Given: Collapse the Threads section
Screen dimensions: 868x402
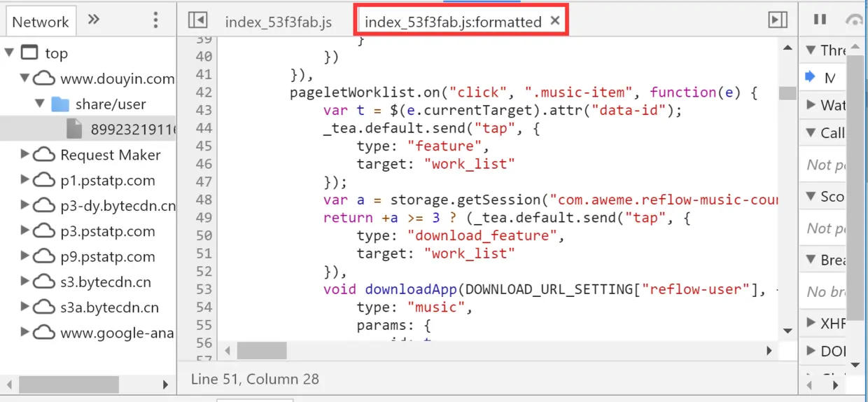Looking at the screenshot, I should (811, 50).
